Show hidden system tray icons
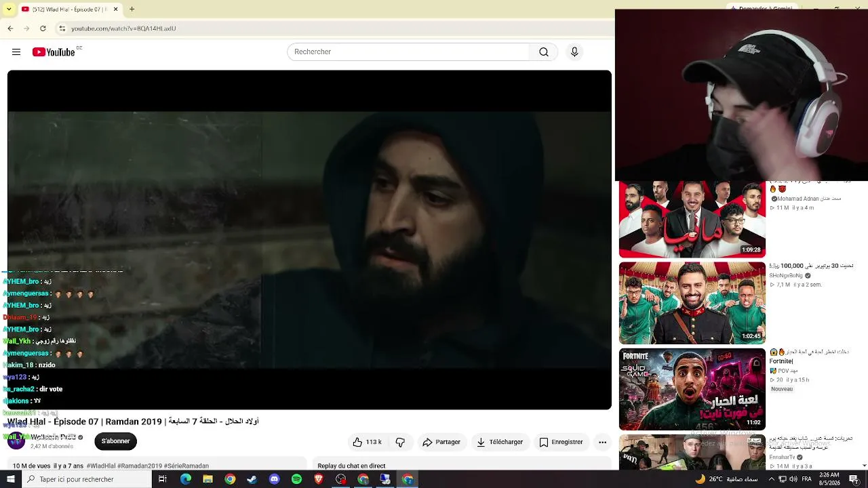 pos(771,479)
